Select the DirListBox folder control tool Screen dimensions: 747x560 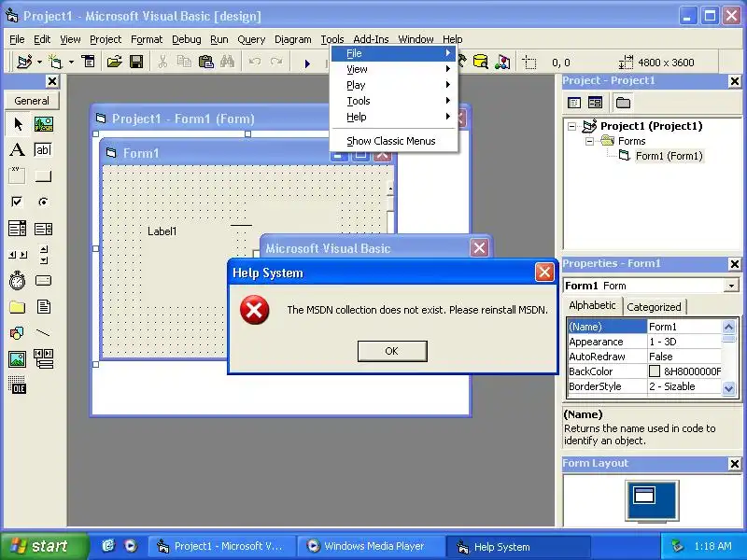(x=18, y=307)
